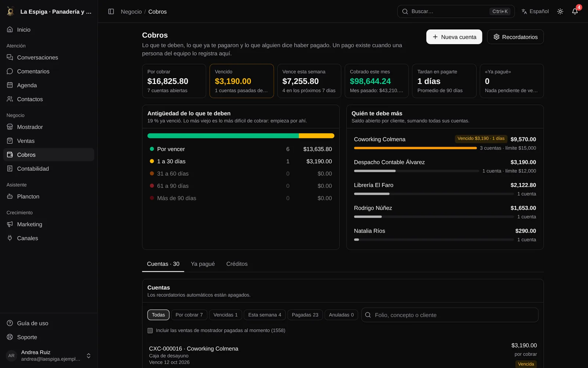Check Incluir las ventas de mostrador checkbox
Screen dimensions: 588x368
(150, 330)
